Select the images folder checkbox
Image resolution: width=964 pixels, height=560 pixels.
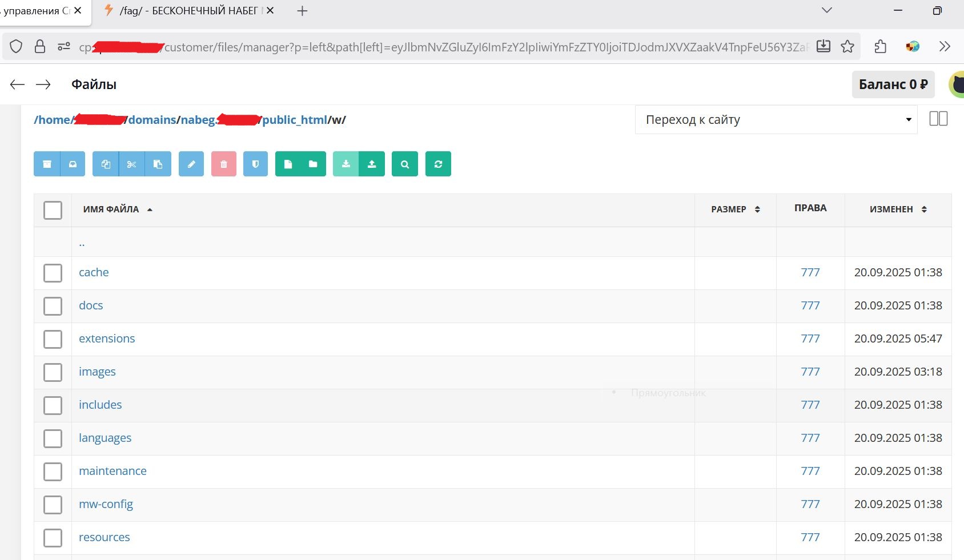[53, 372]
